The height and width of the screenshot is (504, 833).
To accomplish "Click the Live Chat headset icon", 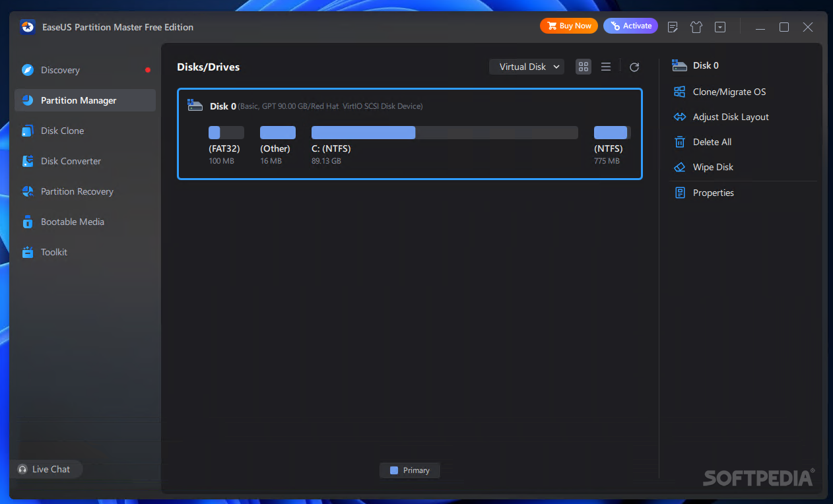I will click(23, 470).
